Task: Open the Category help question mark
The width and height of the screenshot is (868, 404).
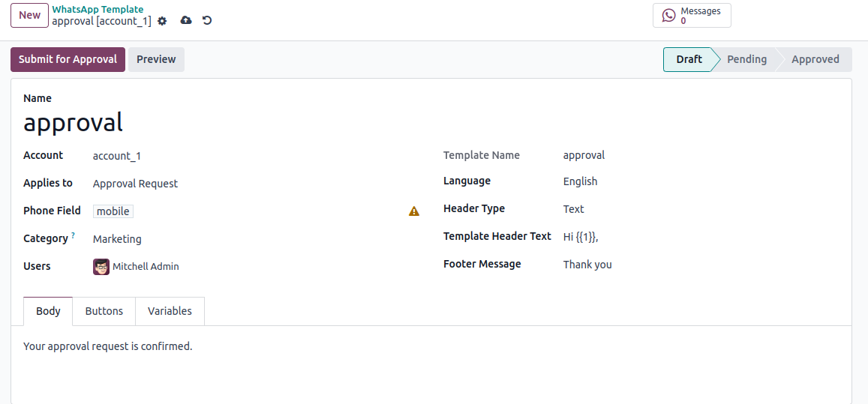Action: tap(73, 235)
